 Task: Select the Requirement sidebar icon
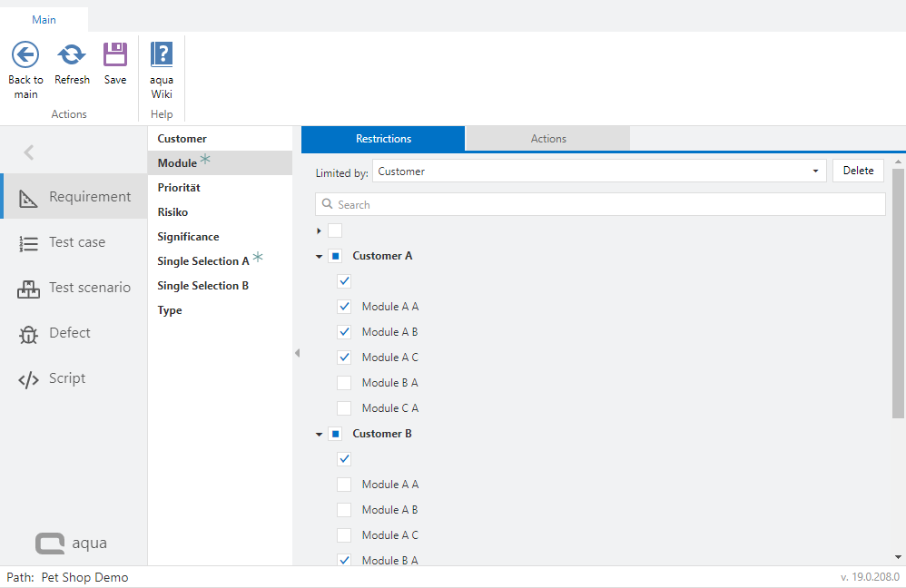28,197
